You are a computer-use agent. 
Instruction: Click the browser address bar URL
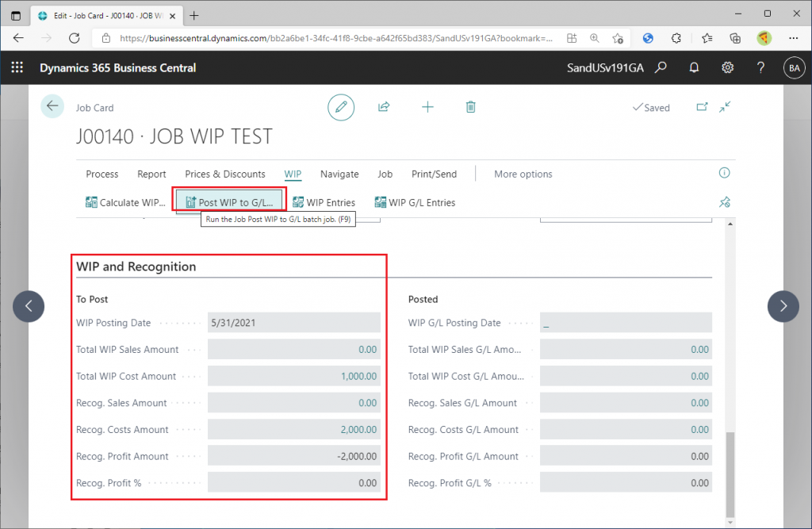335,38
